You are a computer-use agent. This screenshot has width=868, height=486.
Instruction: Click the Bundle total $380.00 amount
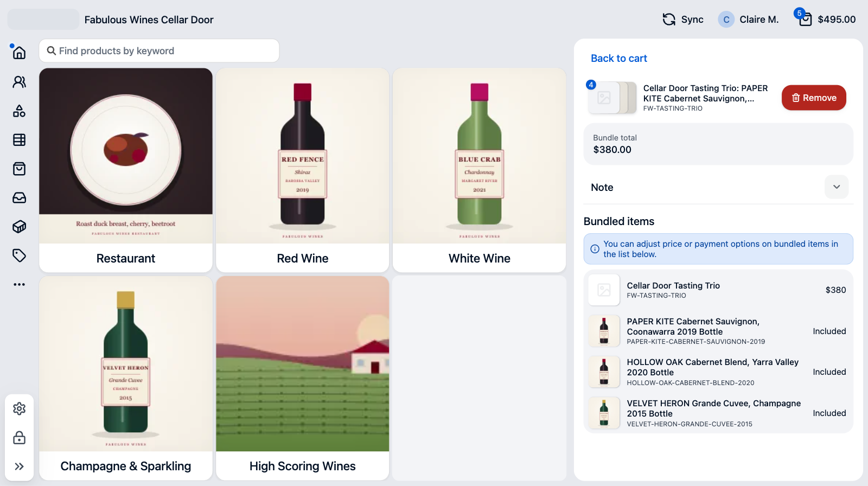tap(612, 150)
